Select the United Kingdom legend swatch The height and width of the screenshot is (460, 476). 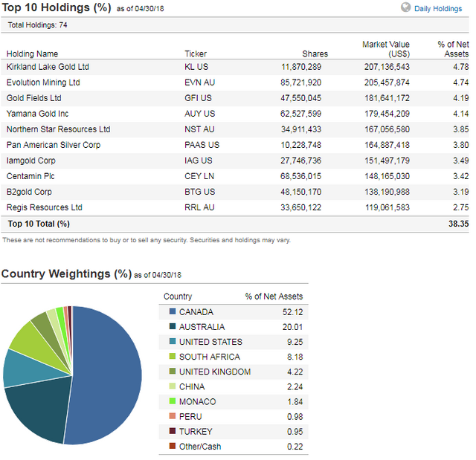(x=172, y=371)
